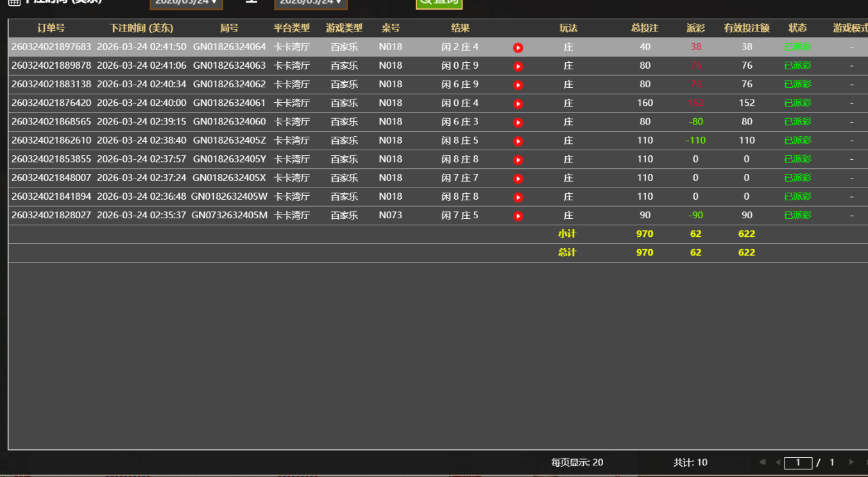Click the 查询 query button
Viewport: 868px width, 477px height.
pos(439,3)
